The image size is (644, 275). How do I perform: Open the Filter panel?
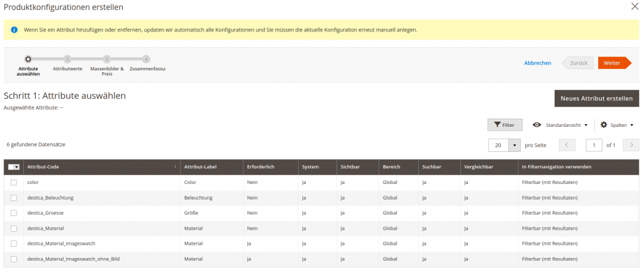click(504, 125)
